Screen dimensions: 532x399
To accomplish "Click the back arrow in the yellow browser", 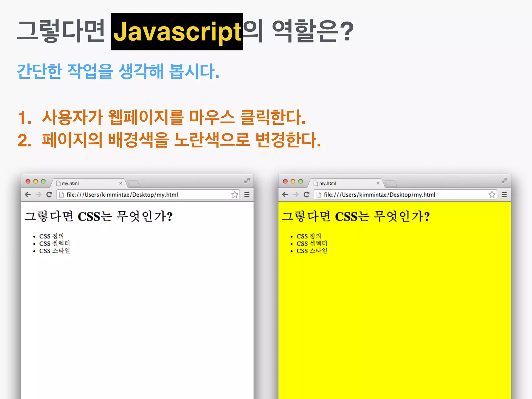I will click(x=285, y=195).
